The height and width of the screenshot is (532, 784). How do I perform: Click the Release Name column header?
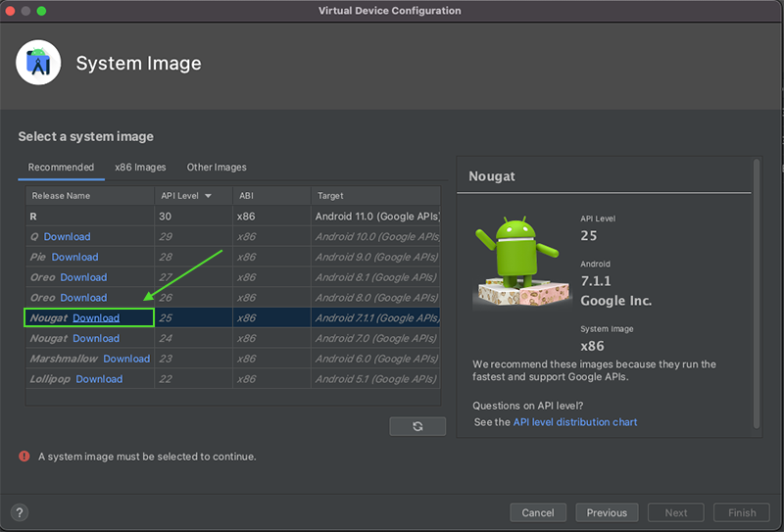pos(61,196)
